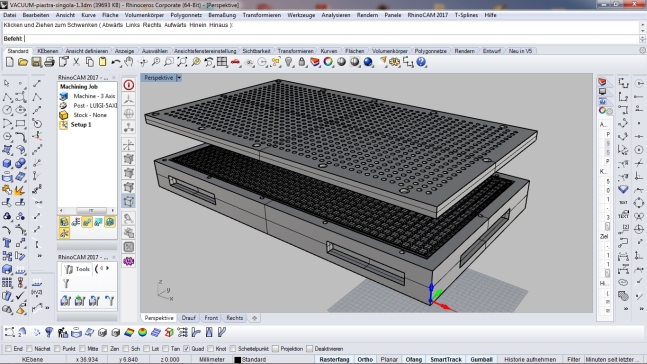Viewport: 647px width, 364px height.
Task: Select the box solid tool in the left toolbar
Action: click(7, 163)
